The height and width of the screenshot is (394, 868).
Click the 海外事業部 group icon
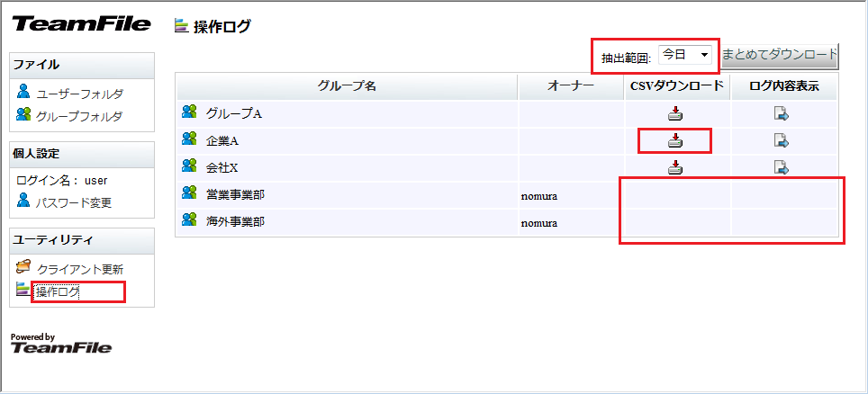coord(189,219)
